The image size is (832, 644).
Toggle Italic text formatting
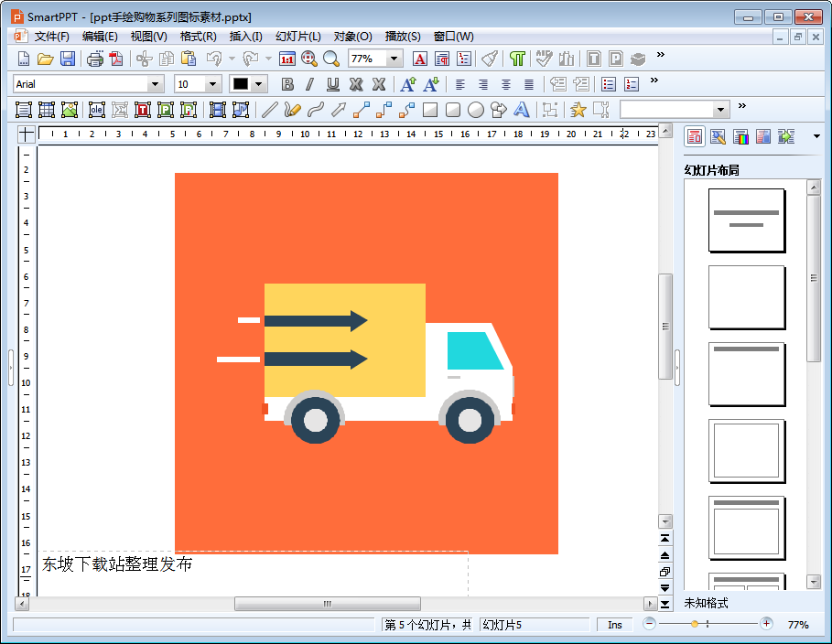pyautogui.click(x=309, y=84)
